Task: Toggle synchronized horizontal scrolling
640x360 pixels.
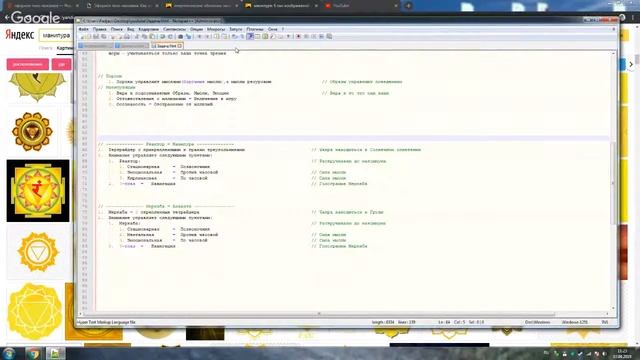Action: (x=224, y=37)
